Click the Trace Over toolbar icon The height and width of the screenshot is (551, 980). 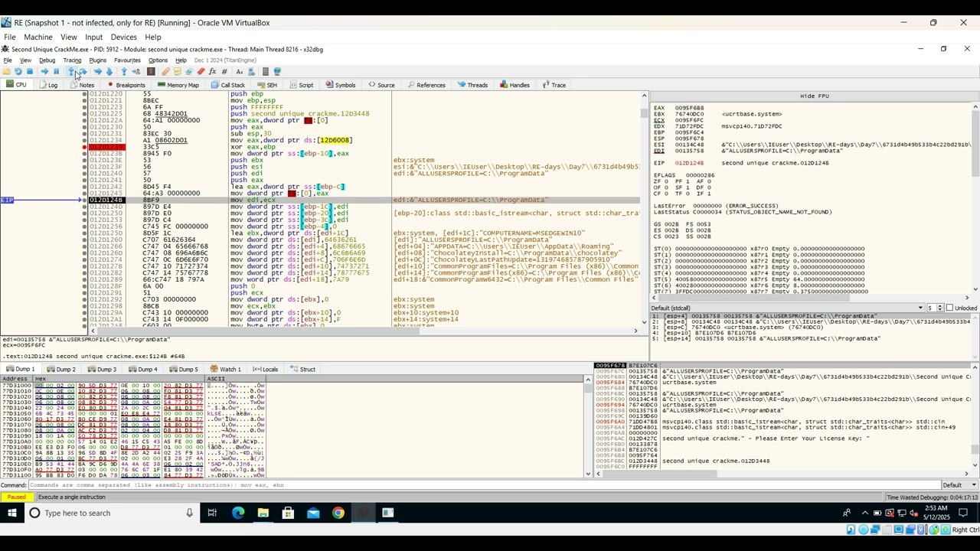point(109,71)
